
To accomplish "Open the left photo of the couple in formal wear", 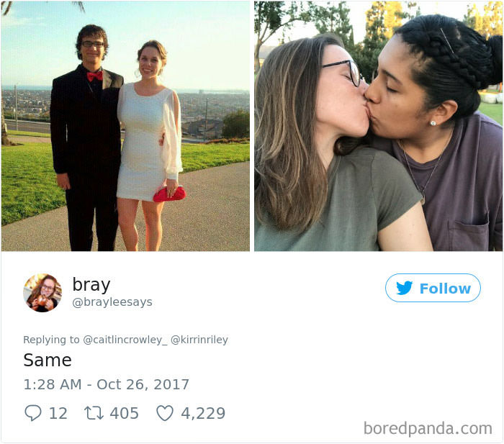I will click(x=125, y=126).
